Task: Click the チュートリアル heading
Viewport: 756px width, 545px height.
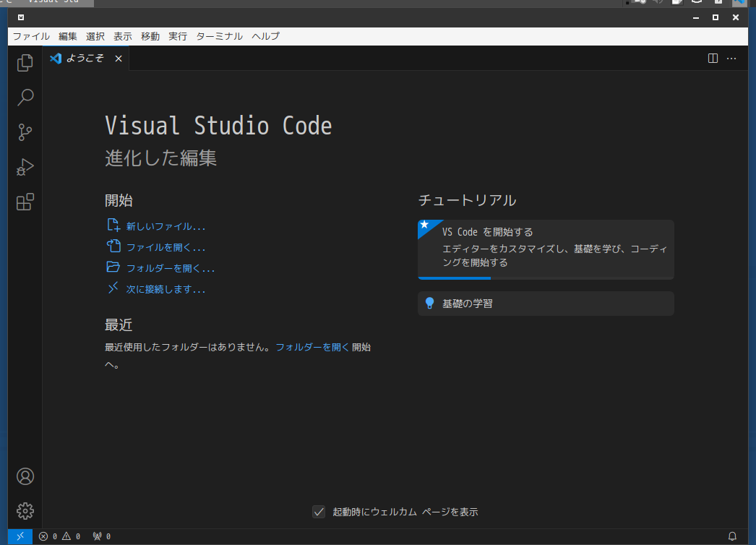Action: coord(467,200)
